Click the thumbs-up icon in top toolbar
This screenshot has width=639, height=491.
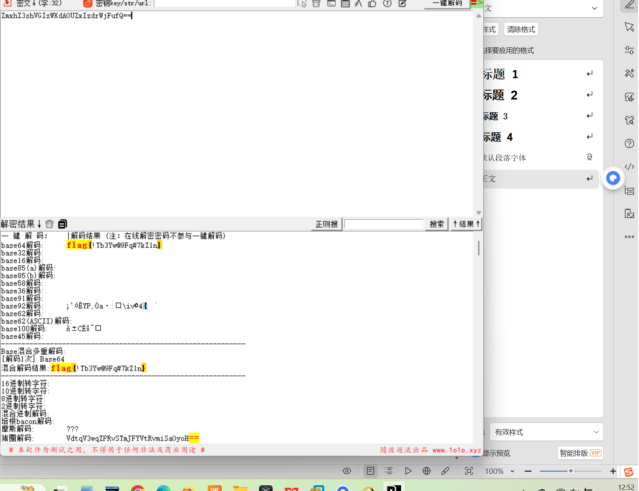click(372, 4)
